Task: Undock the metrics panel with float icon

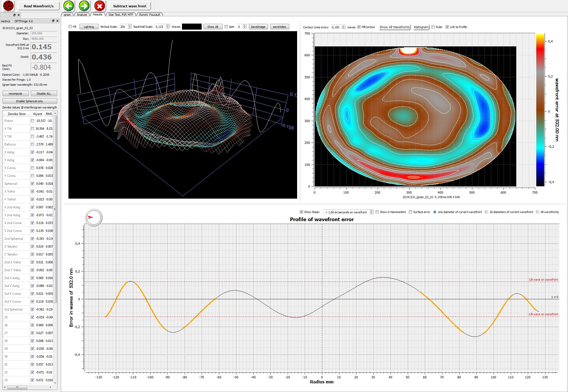Action: [x=53, y=21]
